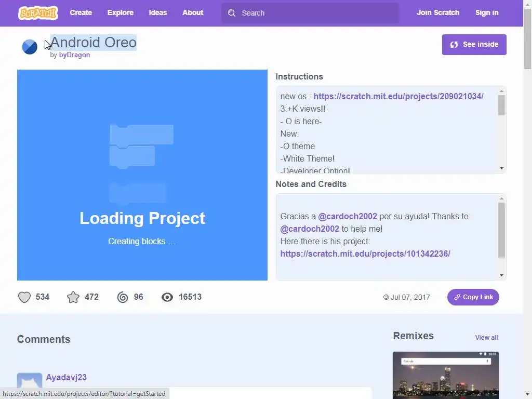Click Join Scratch
Image resolution: width=532 pixels, height=399 pixels.
point(437,12)
